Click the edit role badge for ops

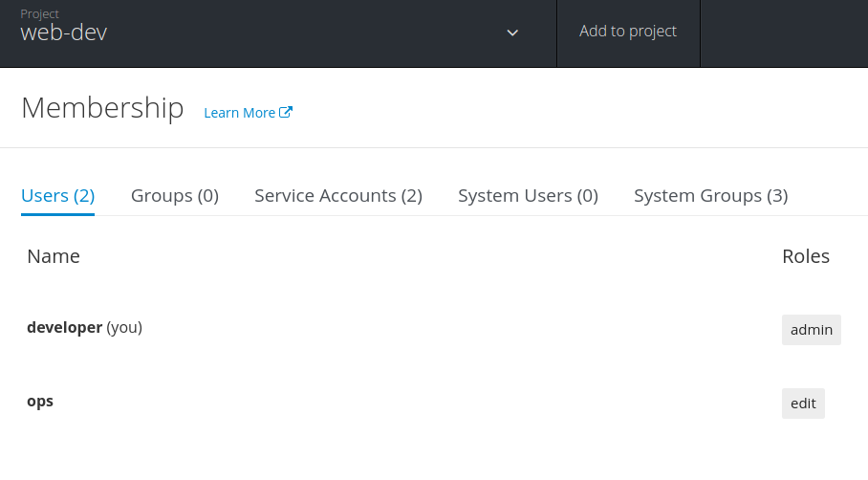(803, 404)
